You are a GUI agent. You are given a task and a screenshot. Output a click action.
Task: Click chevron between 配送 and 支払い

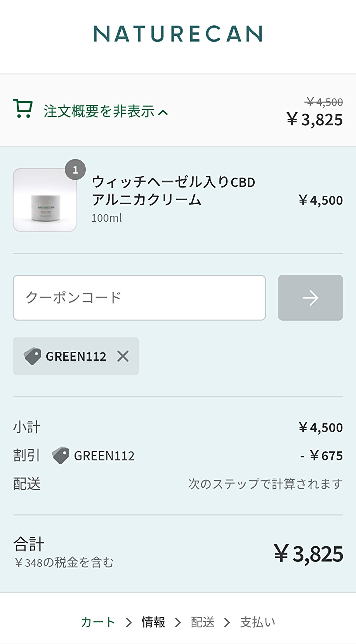(227, 623)
